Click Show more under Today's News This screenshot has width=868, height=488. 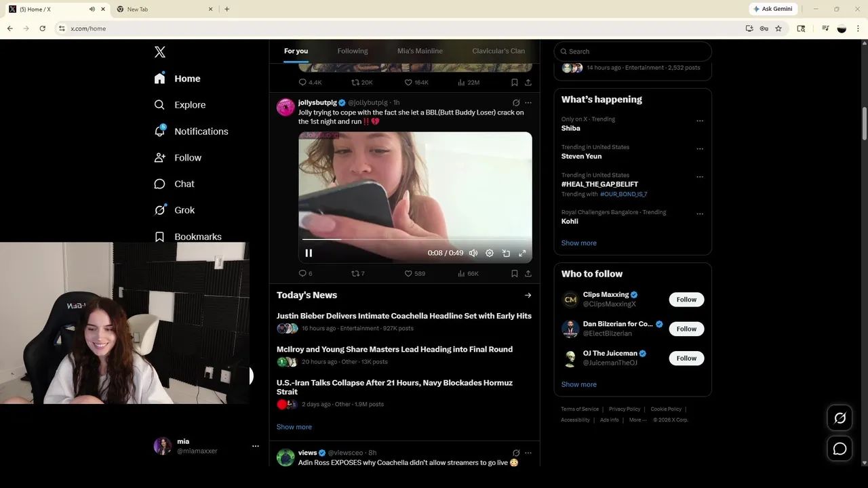pyautogui.click(x=294, y=427)
